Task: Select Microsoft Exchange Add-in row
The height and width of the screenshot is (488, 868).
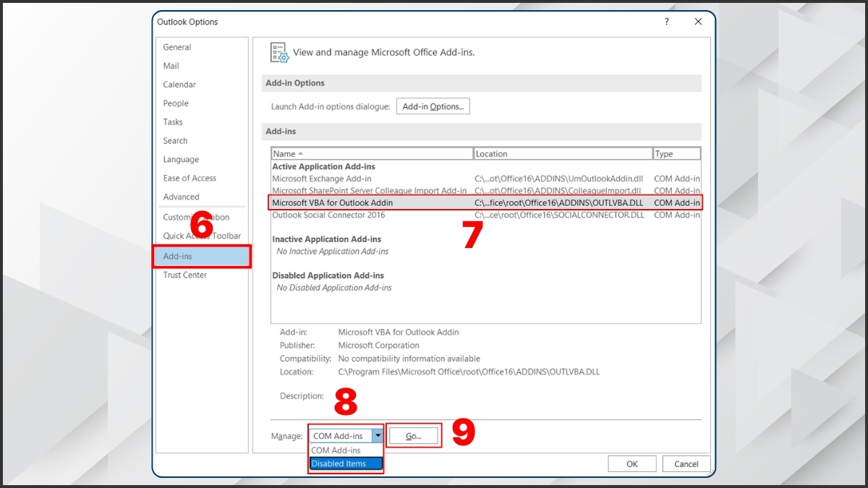Action: (x=486, y=179)
